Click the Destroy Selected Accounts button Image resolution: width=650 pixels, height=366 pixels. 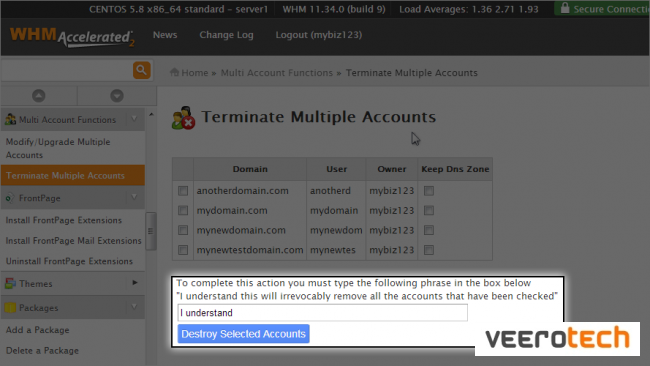coord(243,334)
